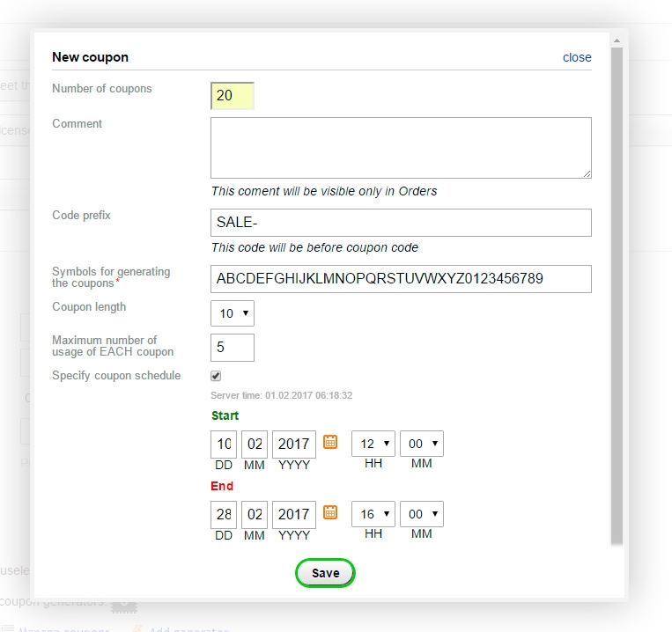The width and height of the screenshot is (672, 632).
Task: Click the Symbols for generating coupons field
Action: 401,279
